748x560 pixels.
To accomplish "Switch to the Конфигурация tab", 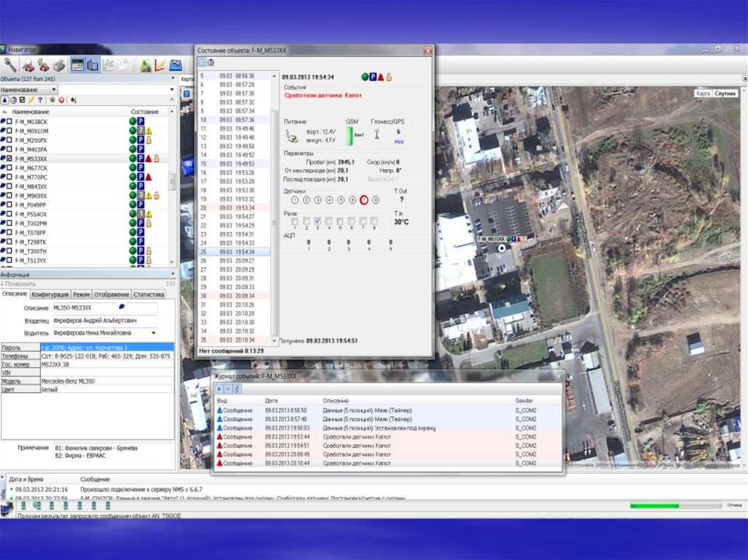I will click(x=50, y=294).
